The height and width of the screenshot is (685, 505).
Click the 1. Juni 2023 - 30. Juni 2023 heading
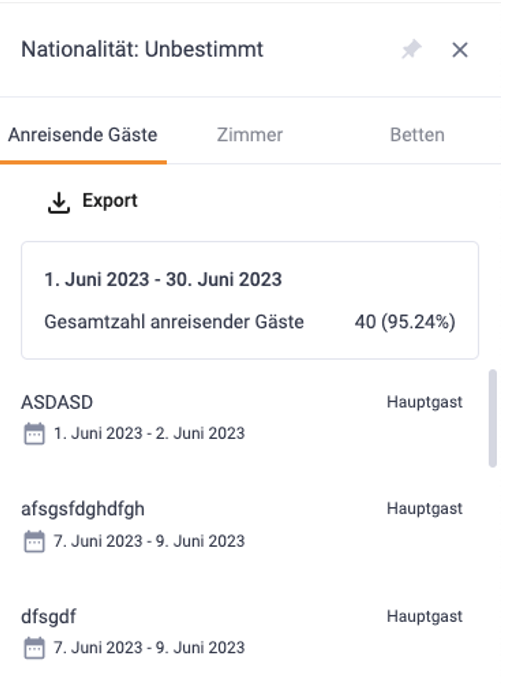pos(163,280)
